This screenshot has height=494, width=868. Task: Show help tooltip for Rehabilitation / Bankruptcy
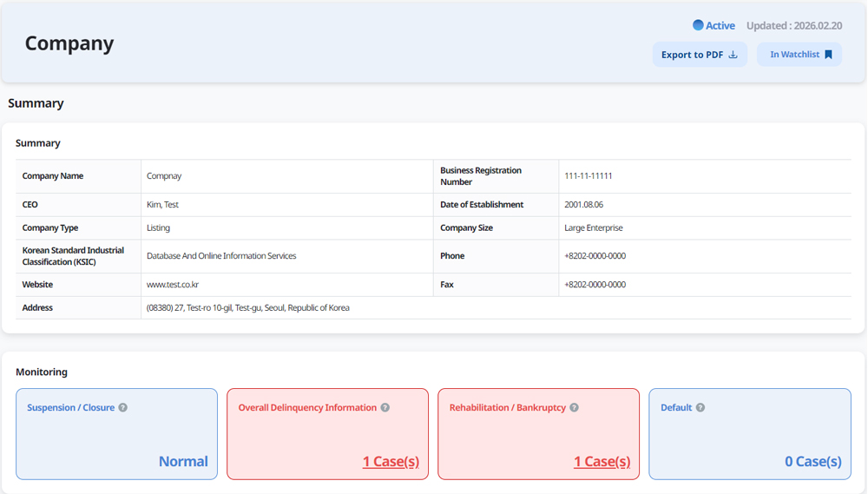tap(574, 408)
